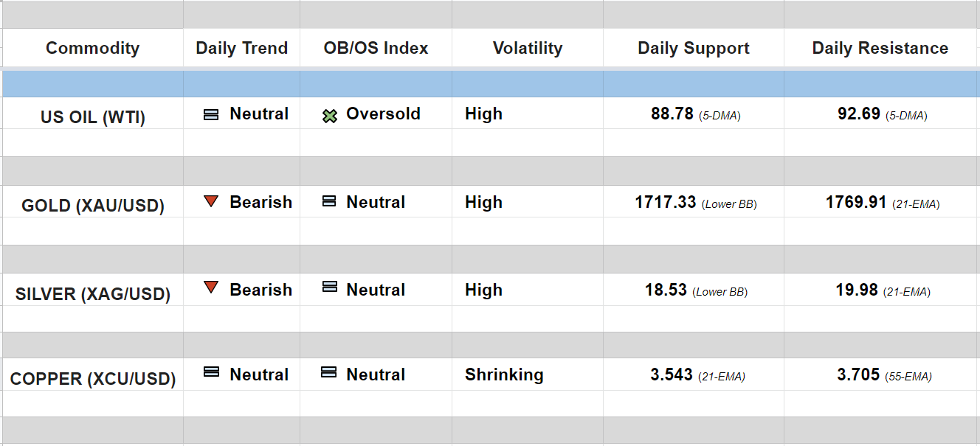The image size is (980, 446).
Task: Click the US OIL (WTI) row label
Action: tap(92, 117)
